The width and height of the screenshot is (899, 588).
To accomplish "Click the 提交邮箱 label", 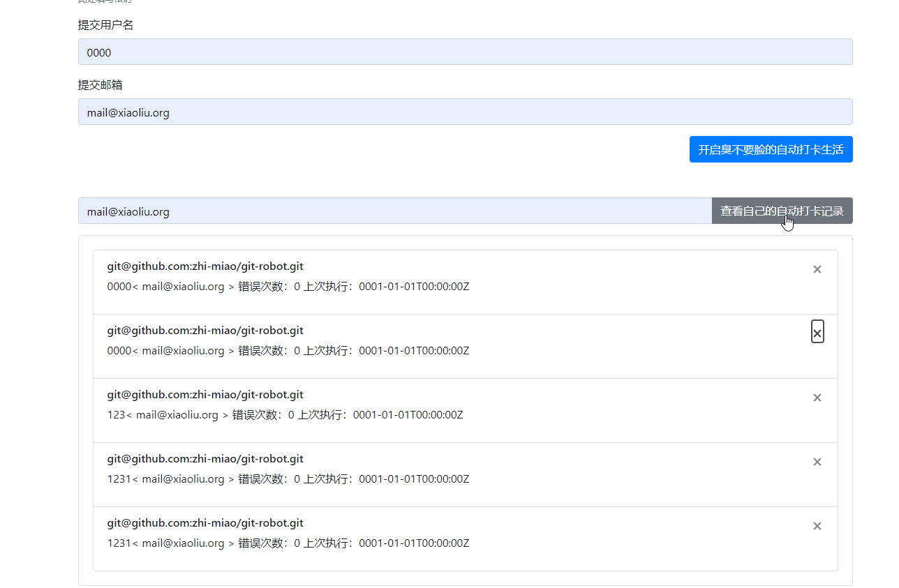I will tap(101, 85).
